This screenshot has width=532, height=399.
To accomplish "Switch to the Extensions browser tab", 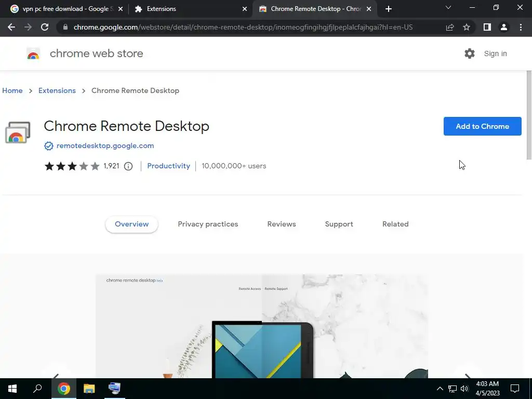I will pos(190,9).
